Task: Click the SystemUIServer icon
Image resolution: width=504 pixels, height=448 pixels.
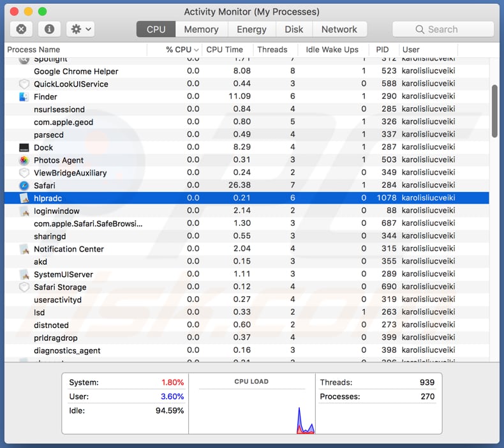Action: [24, 274]
